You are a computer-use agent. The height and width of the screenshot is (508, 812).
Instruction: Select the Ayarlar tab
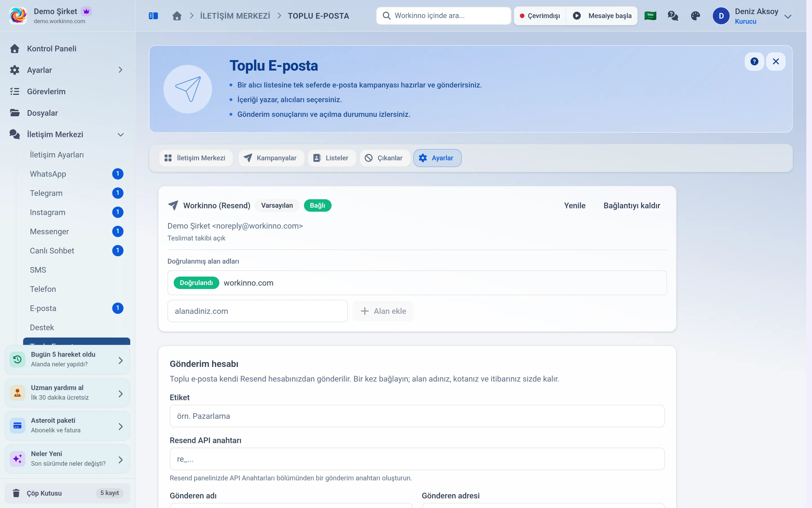[437, 158]
